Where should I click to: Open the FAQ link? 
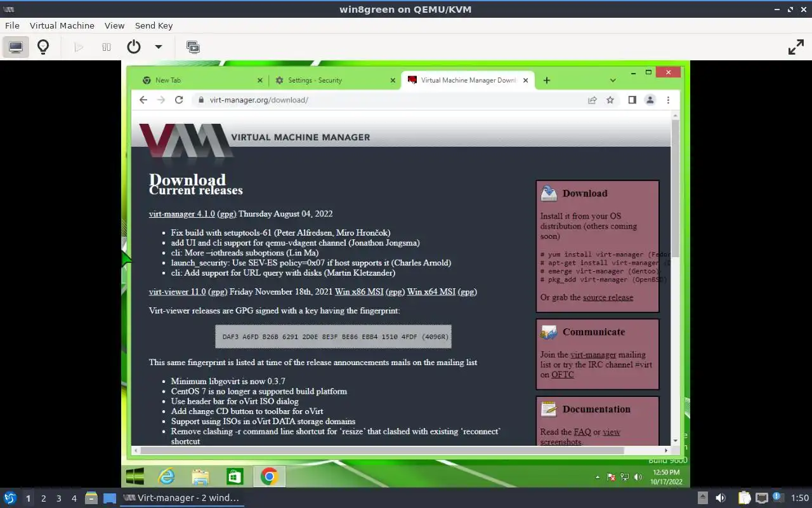[x=582, y=432]
